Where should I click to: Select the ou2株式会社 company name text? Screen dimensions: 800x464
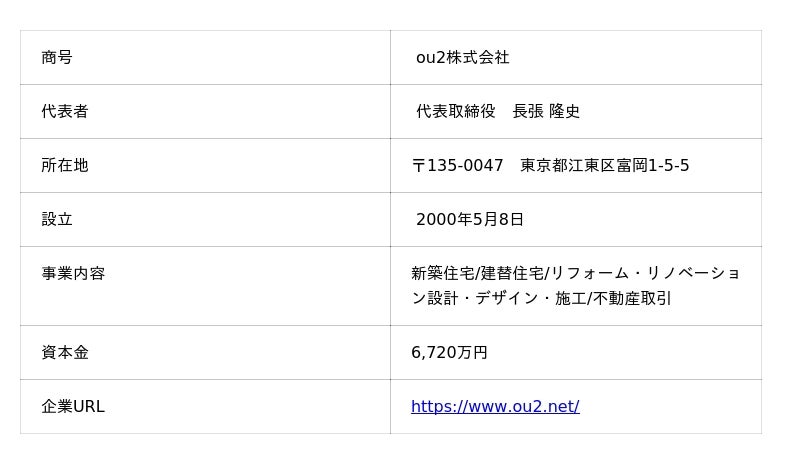tap(462, 57)
